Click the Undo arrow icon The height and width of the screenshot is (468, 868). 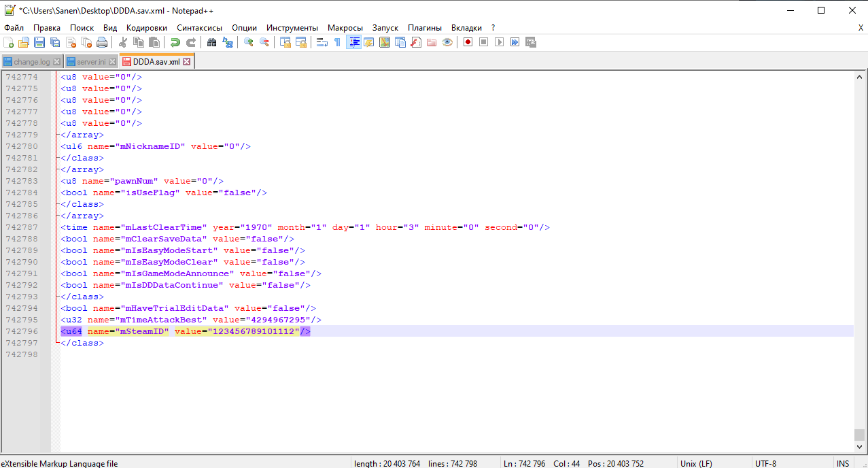tap(175, 42)
